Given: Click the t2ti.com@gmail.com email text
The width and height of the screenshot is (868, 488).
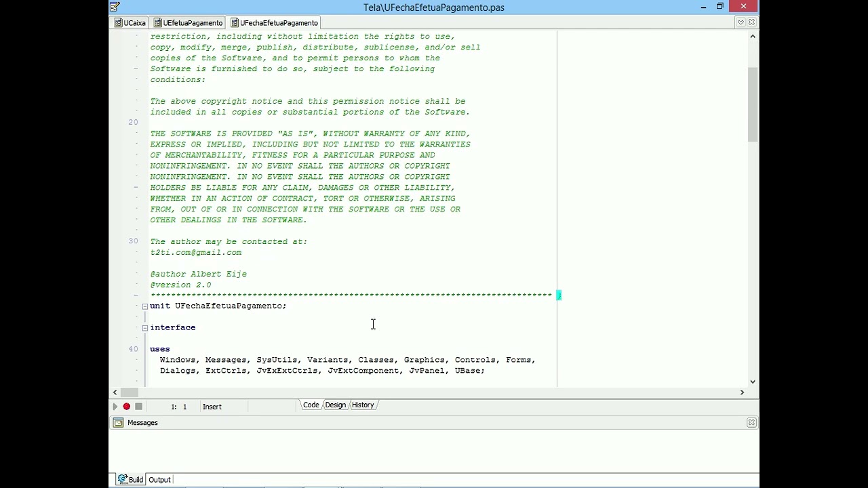Looking at the screenshot, I should click(x=196, y=253).
